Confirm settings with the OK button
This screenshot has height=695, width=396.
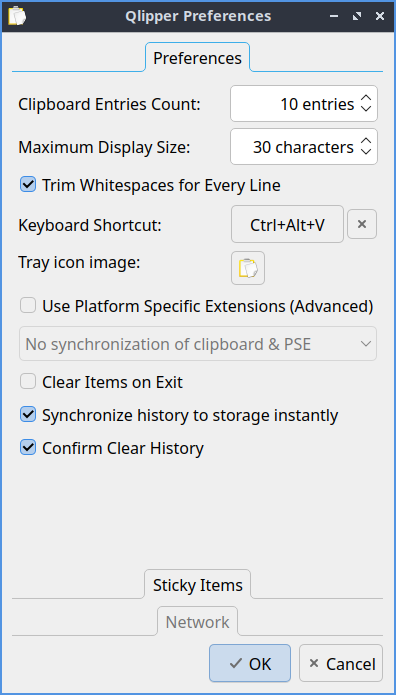(250, 663)
